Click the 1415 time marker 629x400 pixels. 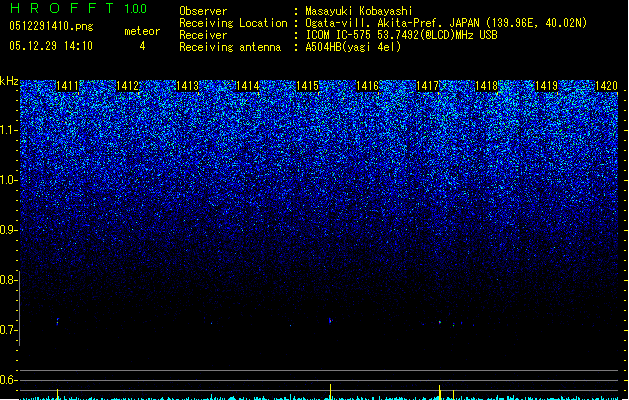(x=307, y=86)
